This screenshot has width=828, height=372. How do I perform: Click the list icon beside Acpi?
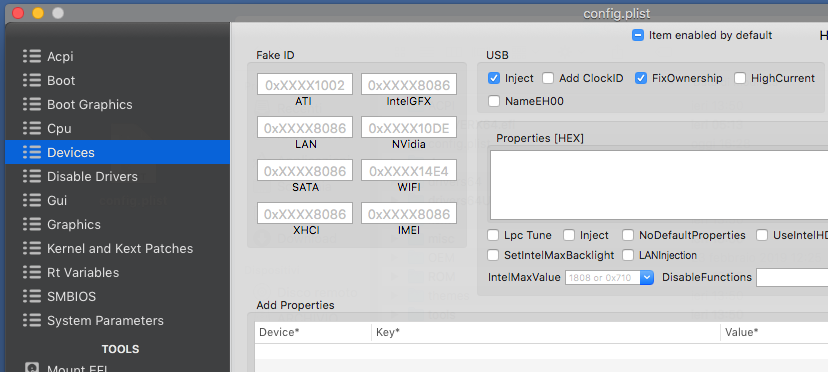(x=32, y=56)
